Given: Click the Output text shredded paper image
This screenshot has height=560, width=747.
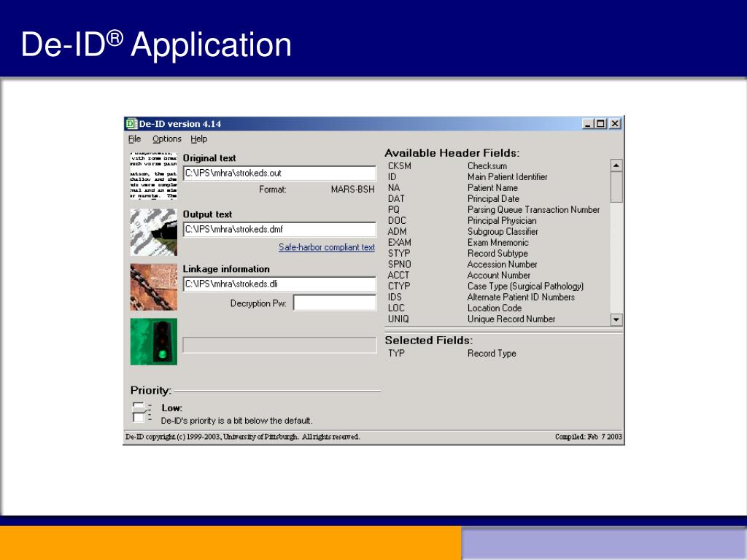Looking at the screenshot, I should click(153, 233).
